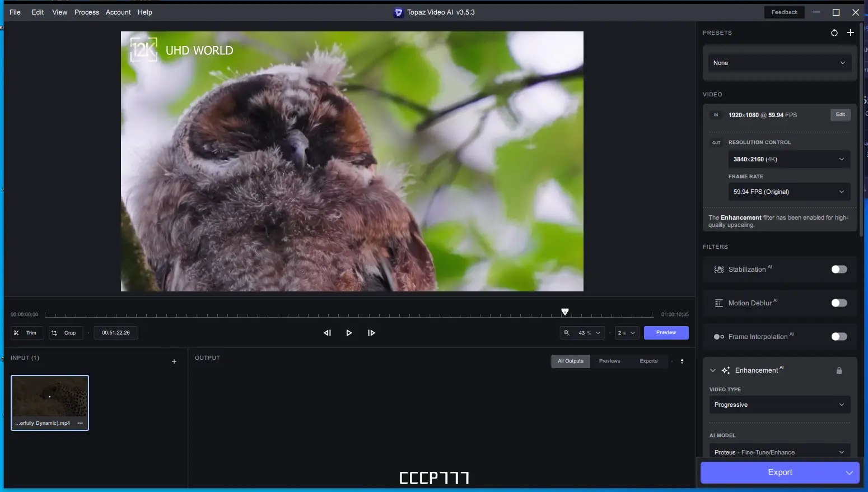
Task: Open the Help menu
Action: 145,12
